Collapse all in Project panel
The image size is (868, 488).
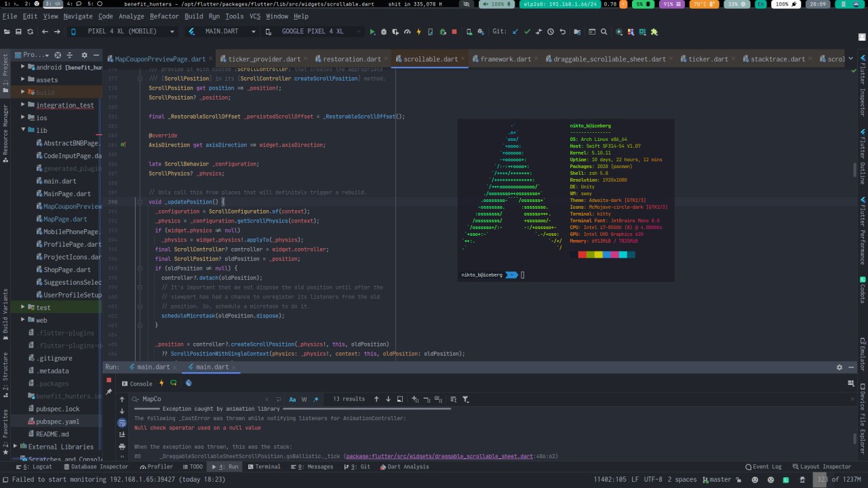pyautogui.click(x=71, y=56)
